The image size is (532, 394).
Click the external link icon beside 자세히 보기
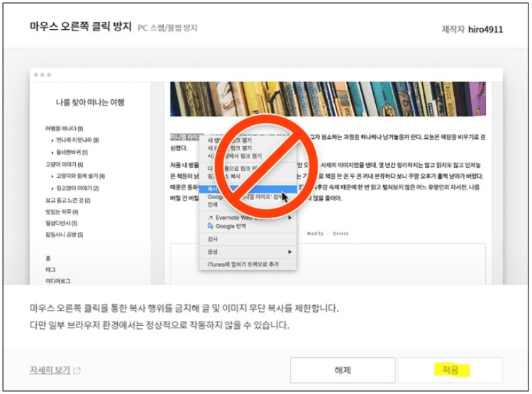coord(77,371)
